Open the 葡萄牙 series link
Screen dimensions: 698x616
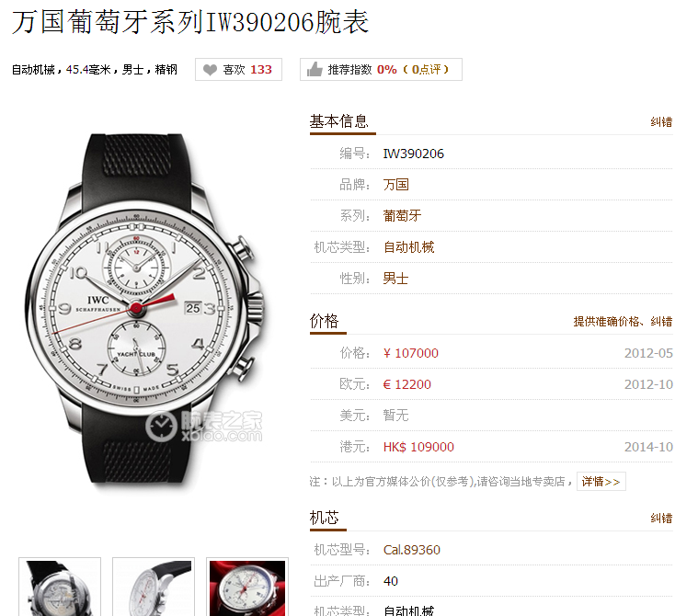[x=402, y=215]
